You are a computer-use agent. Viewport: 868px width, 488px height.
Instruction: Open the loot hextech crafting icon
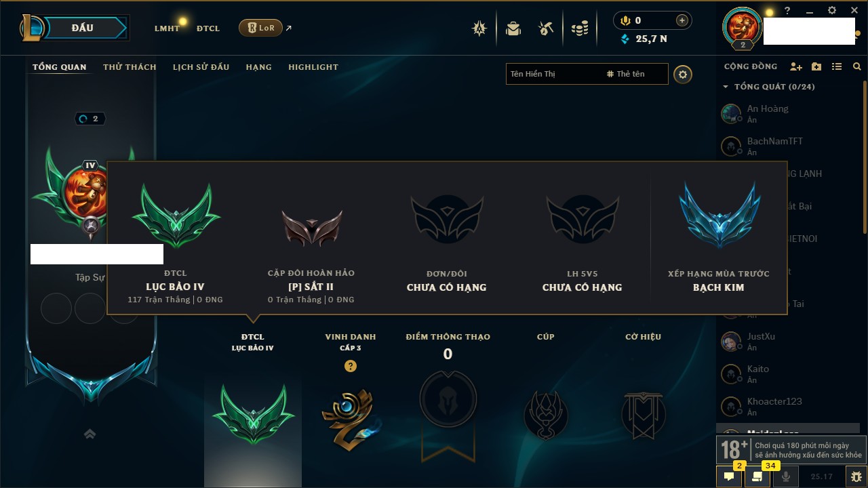[546, 28]
